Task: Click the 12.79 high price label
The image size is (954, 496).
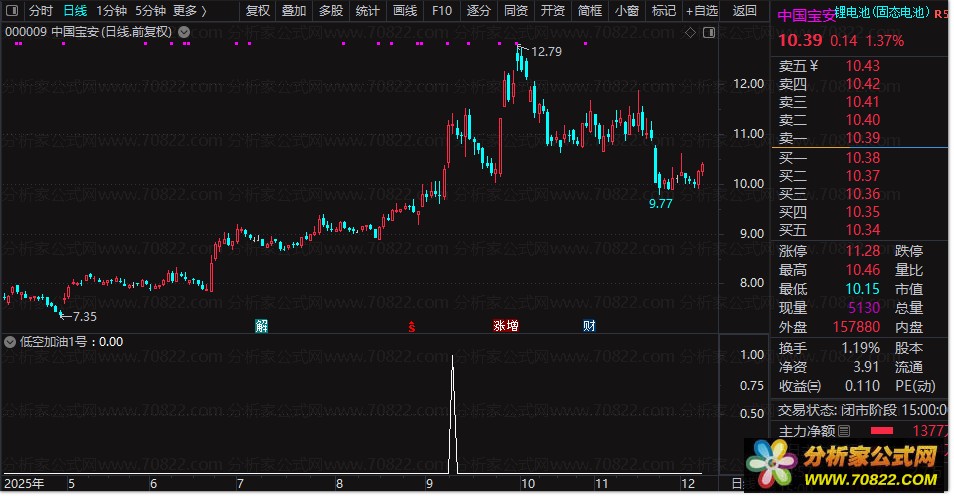Action: (x=546, y=52)
